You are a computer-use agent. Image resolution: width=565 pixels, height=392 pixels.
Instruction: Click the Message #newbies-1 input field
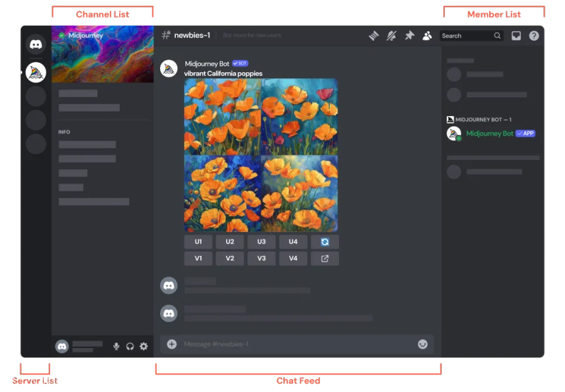pos(297,344)
